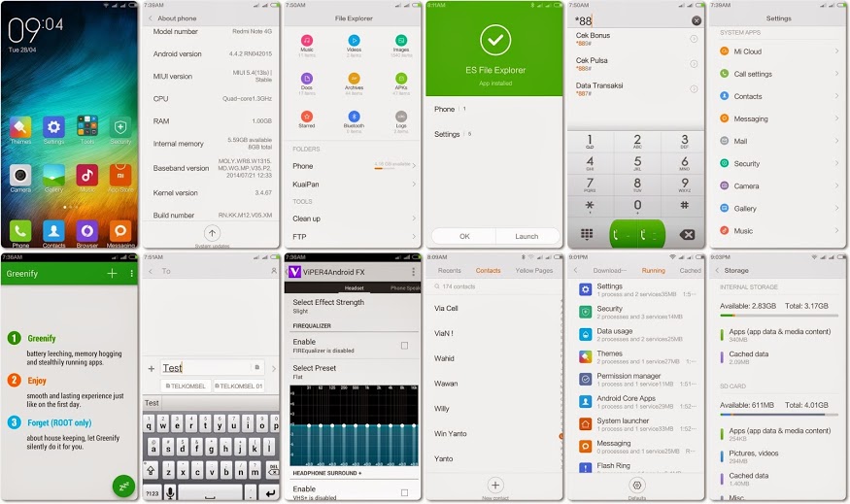
Task: Open Images category in File Explorer
Action: click(x=401, y=41)
